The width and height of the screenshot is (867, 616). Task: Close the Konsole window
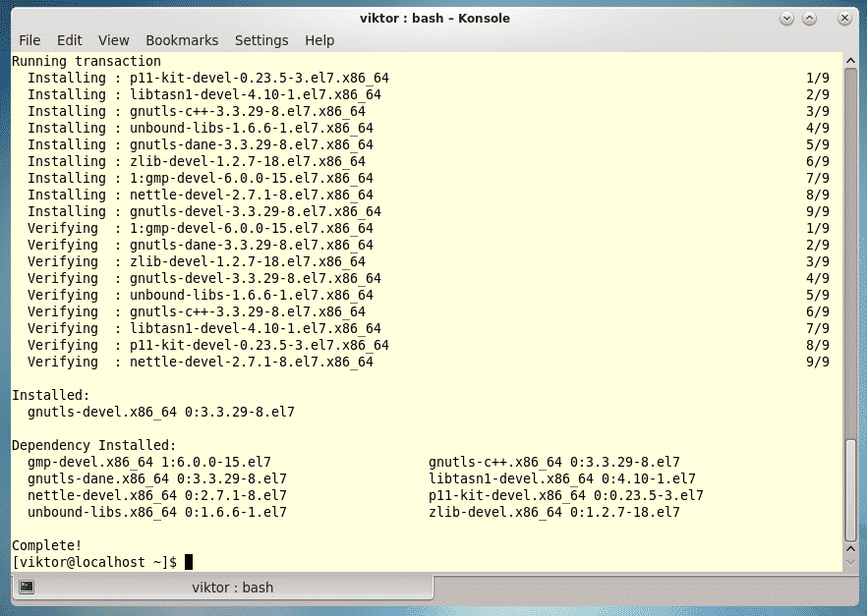844,19
